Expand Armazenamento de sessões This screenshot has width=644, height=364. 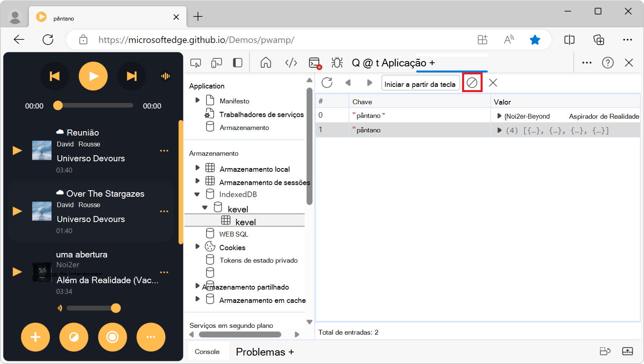tap(197, 181)
